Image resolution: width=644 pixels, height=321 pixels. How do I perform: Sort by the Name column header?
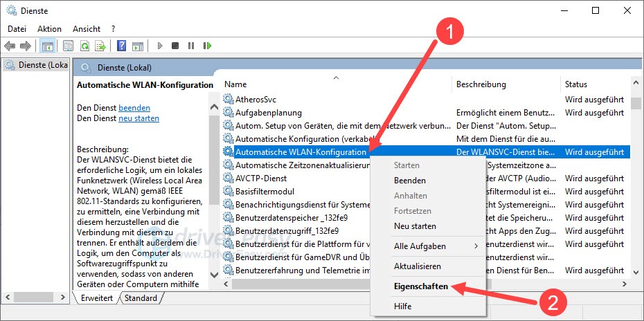[336, 84]
